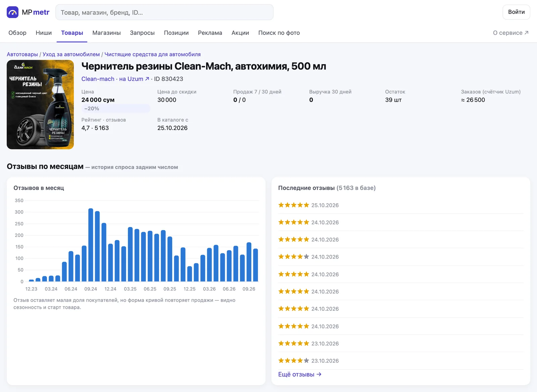Click the arrow icon beside 'О сервисе'
537x392 pixels.
point(527,33)
